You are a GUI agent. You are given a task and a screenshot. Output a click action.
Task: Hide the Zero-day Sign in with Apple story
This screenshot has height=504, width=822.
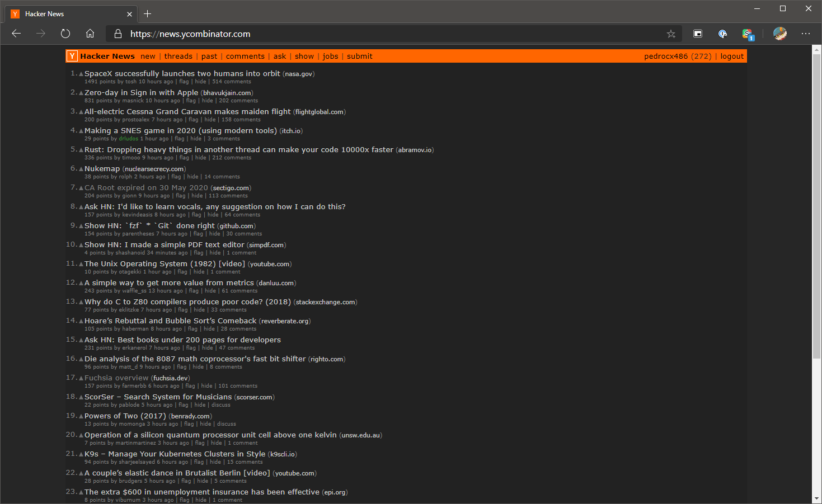[x=207, y=100]
